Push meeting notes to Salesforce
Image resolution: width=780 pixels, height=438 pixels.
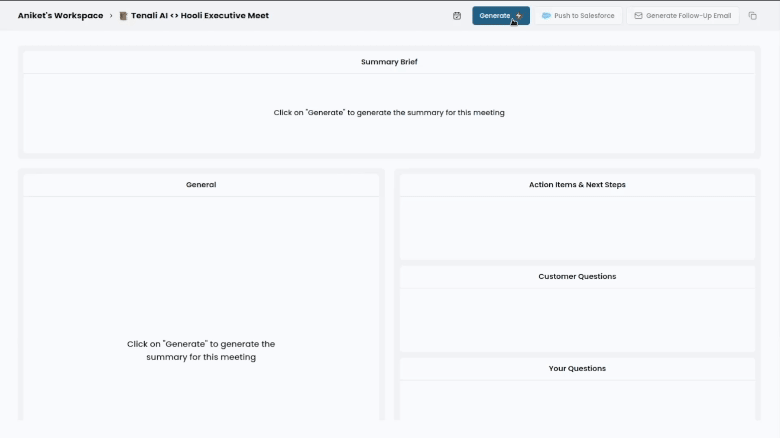578,15
